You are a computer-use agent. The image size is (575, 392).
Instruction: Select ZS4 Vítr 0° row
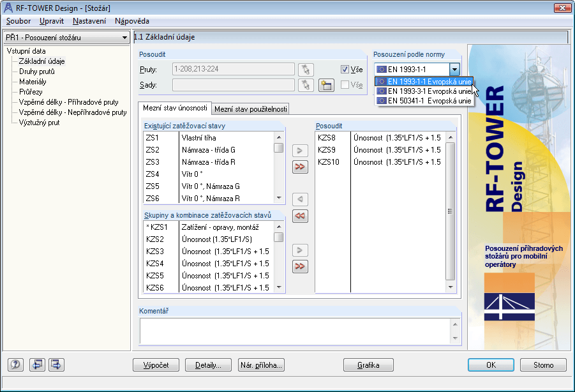[209, 174]
